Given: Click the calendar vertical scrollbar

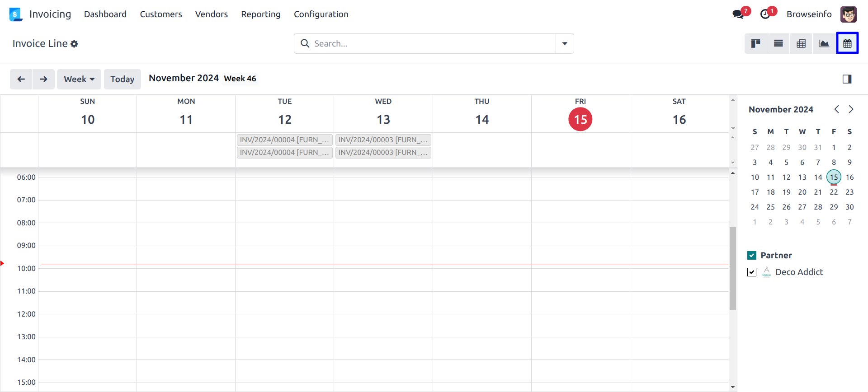Looking at the screenshot, I should point(733,269).
